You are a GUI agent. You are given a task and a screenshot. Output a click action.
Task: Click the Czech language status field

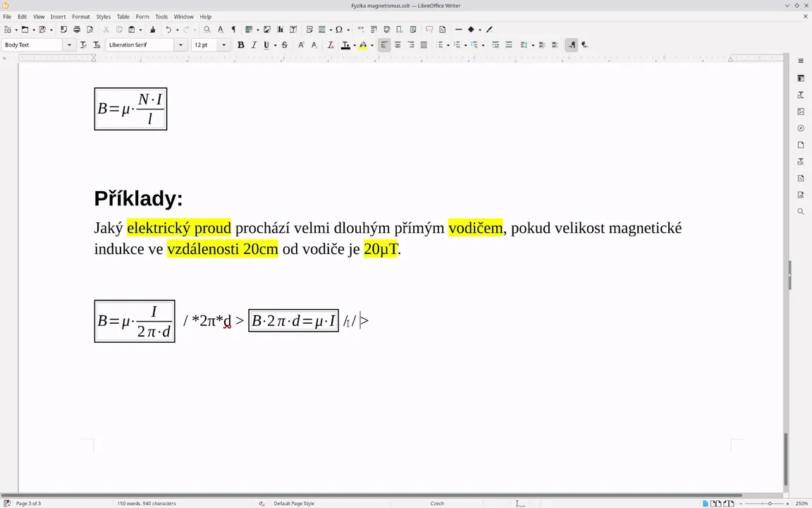[x=437, y=503]
